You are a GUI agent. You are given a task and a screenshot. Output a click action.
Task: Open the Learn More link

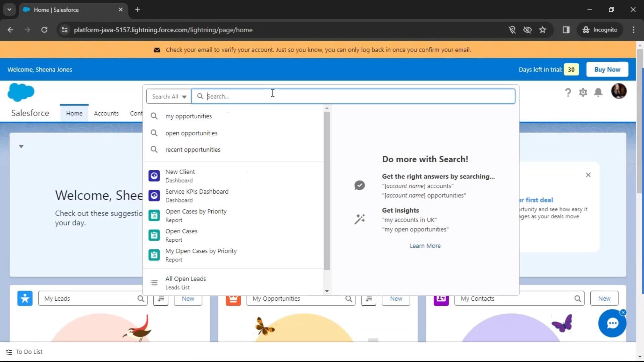coord(425,246)
